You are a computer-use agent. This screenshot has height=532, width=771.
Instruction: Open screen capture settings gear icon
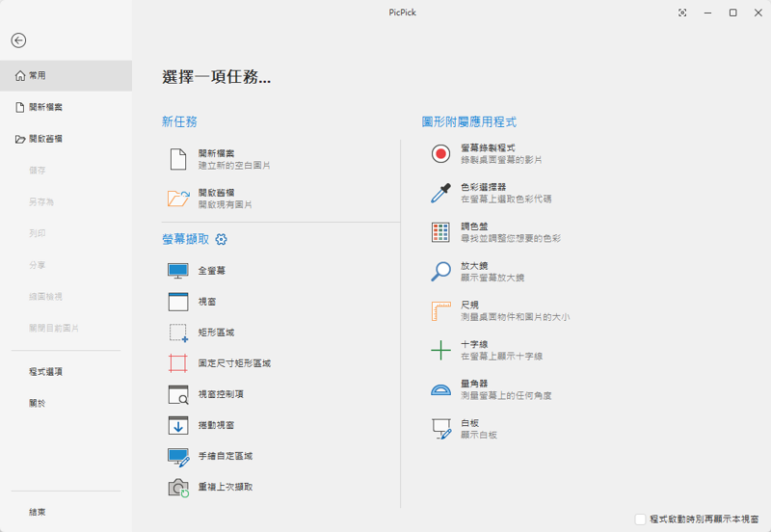point(222,239)
